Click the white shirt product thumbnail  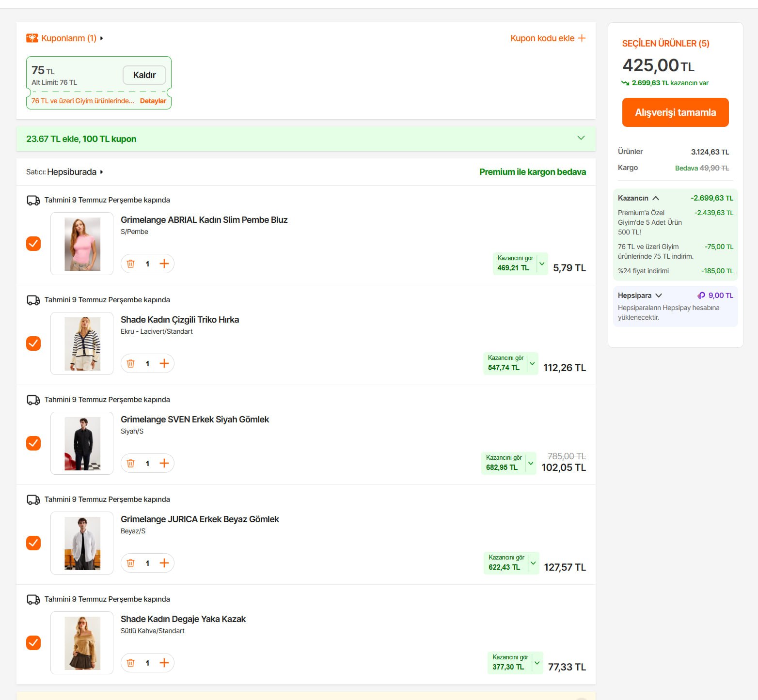point(82,543)
